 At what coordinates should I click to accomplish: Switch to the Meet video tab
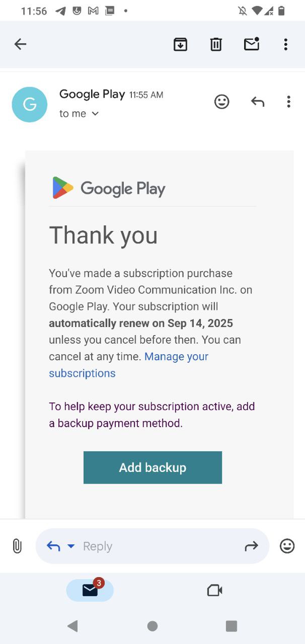pos(214,590)
